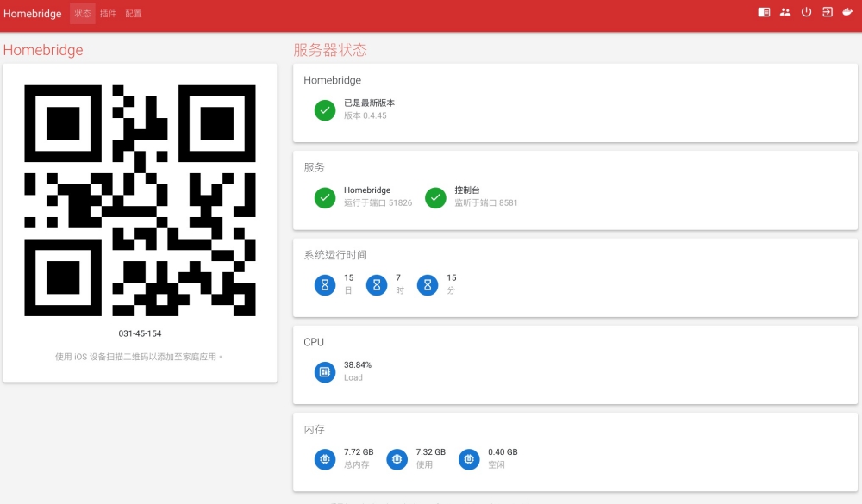Switch to the 状态 tab
This screenshot has height=504, width=862.
point(83,14)
